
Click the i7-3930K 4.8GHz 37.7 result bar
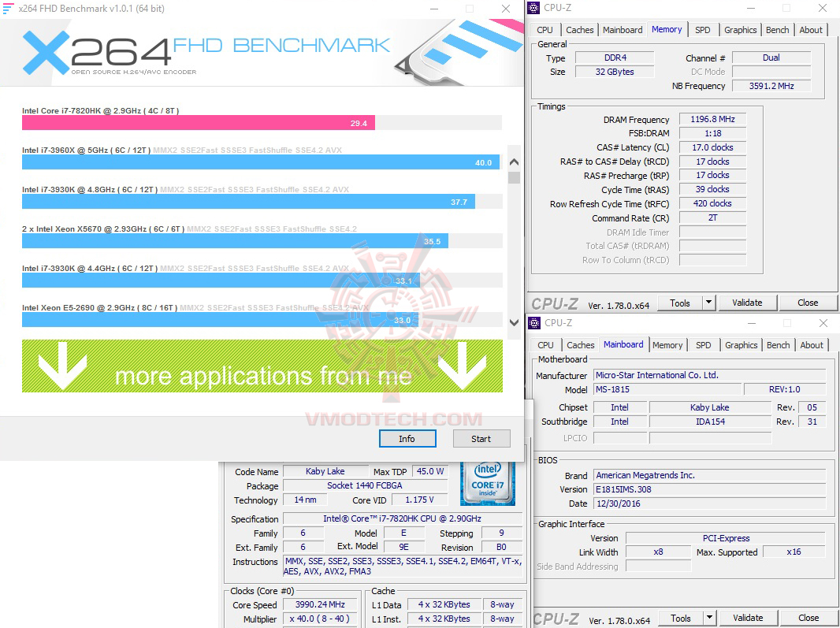click(248, 202)
